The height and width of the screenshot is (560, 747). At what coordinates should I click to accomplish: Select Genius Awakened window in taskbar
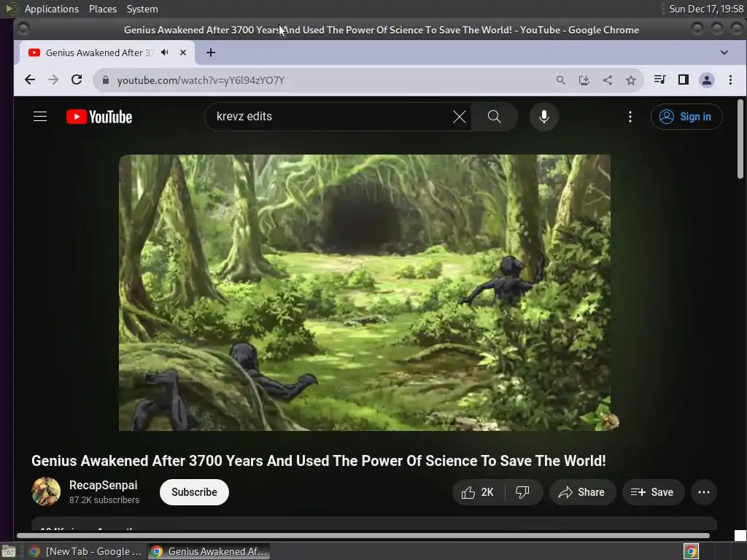[x=209, y=551]
